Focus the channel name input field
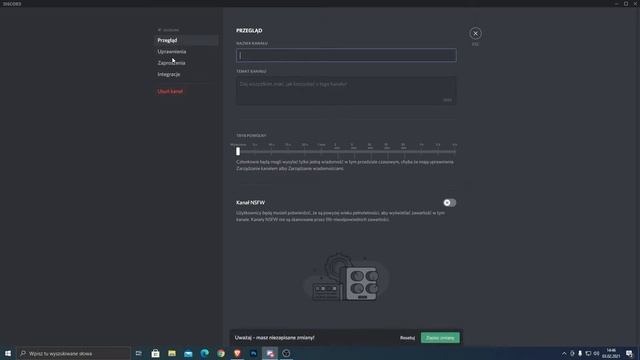This screenshot has width=640, height=360. coord(346,55)
